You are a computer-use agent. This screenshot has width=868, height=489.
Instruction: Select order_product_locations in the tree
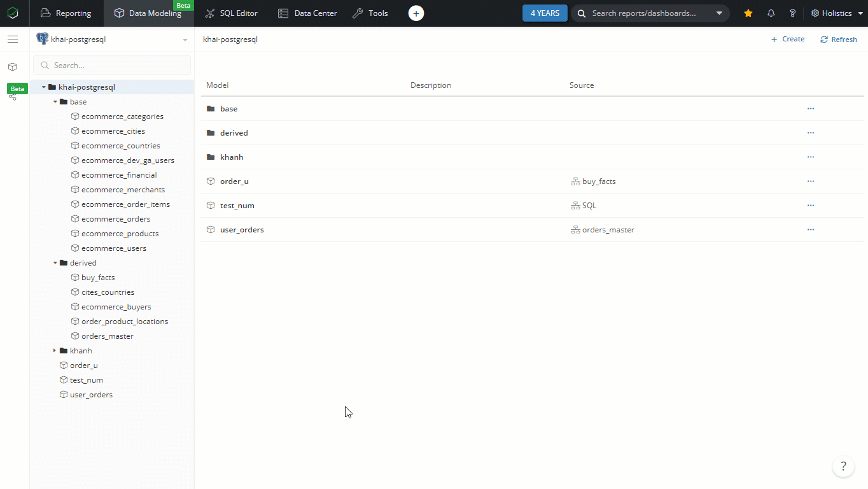coord(125,322)
